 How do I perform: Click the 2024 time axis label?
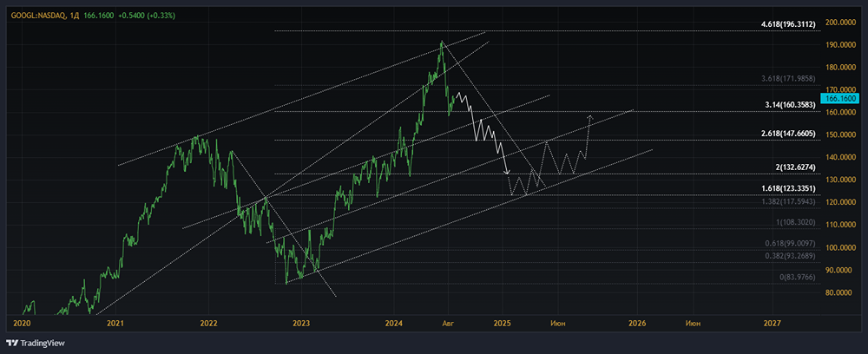pos(395,323)
